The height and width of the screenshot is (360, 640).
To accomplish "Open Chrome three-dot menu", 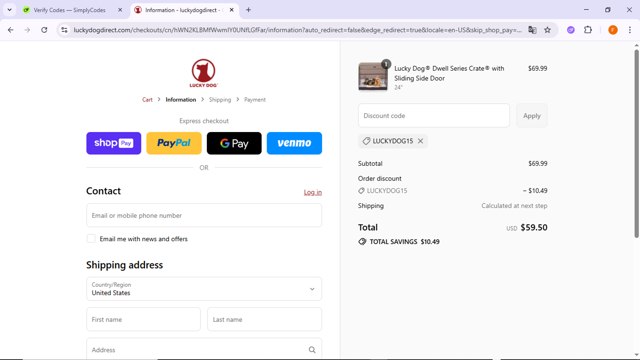I will [629, 30].
